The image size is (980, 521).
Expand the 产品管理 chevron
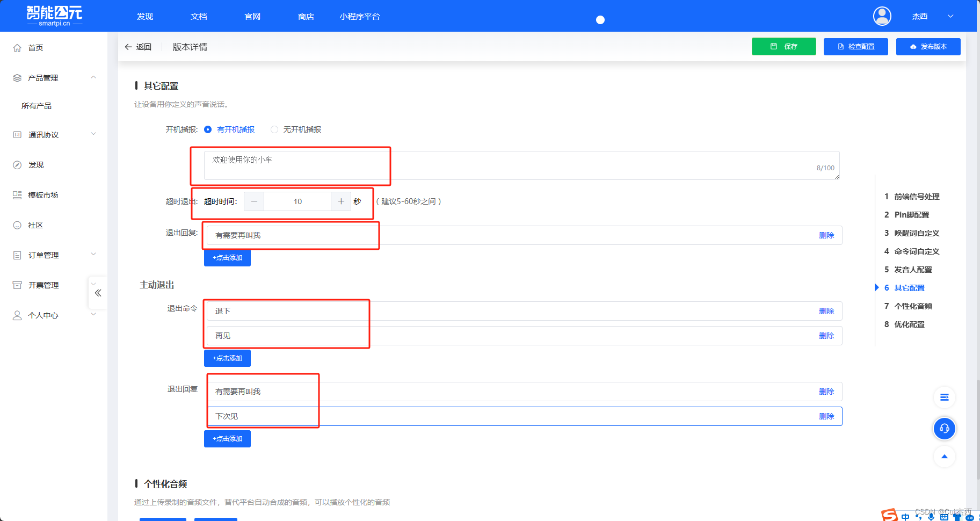point(93,77)
